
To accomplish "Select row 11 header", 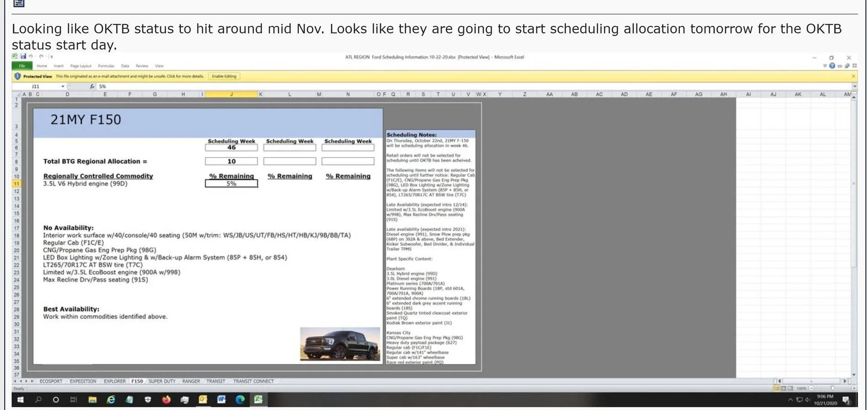I will [x=16, y=184].
